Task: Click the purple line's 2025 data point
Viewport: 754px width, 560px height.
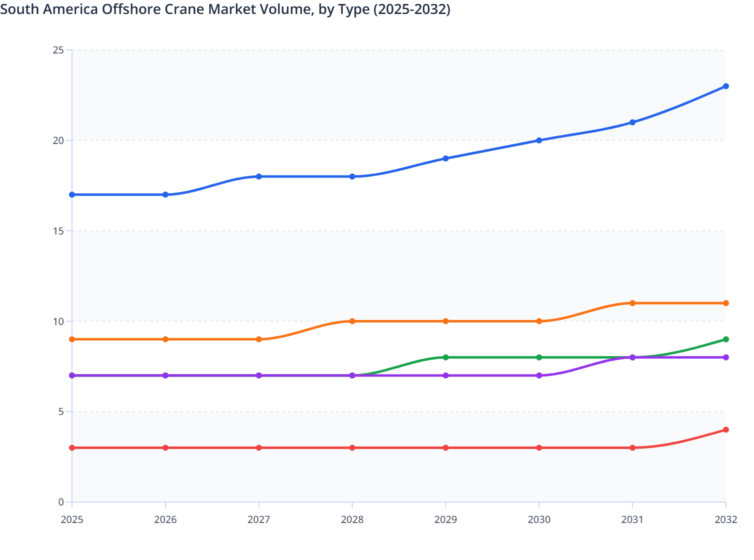Action: [x=71, y=375]
